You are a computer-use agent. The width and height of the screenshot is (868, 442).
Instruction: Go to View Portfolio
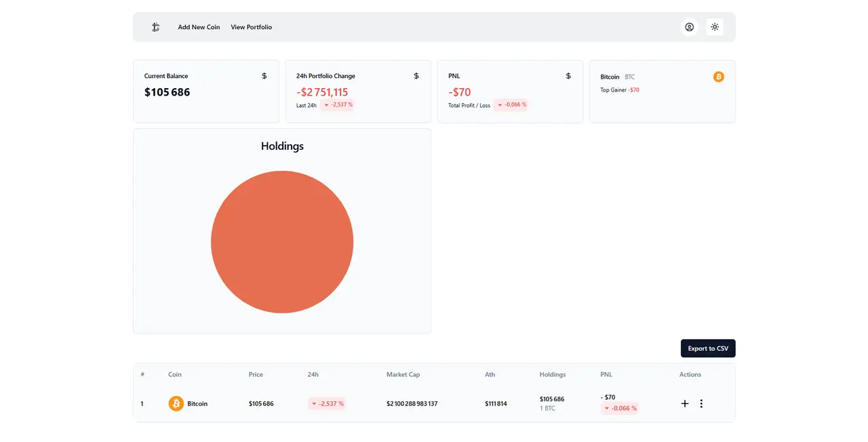point(251,27)
